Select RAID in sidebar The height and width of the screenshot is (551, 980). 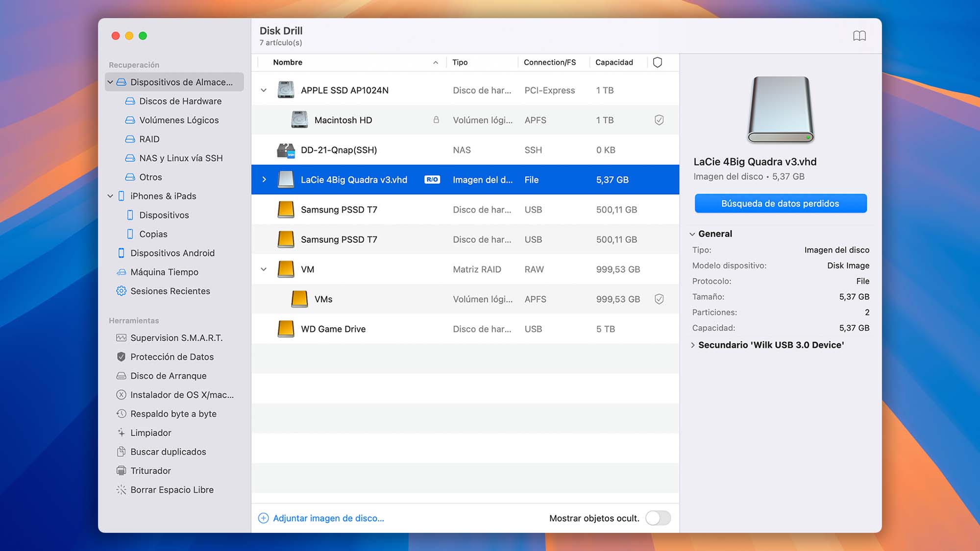tap(142, 139)
